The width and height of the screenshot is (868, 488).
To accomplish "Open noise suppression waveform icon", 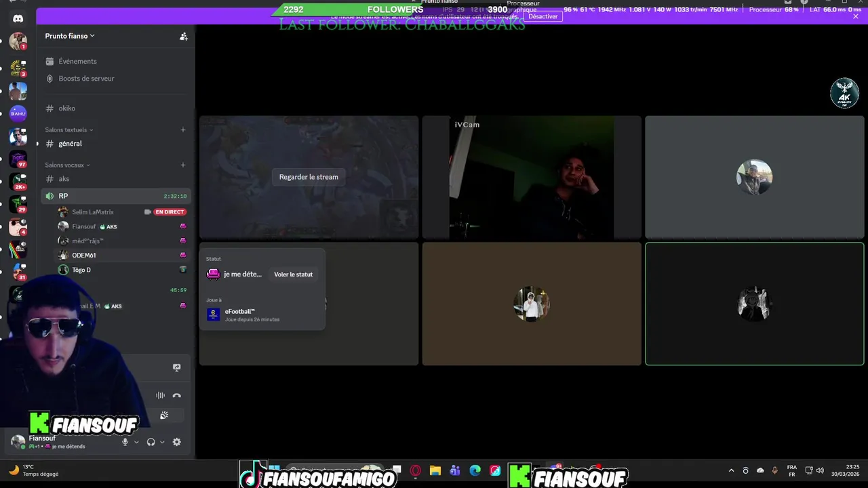I will (160, 396).
